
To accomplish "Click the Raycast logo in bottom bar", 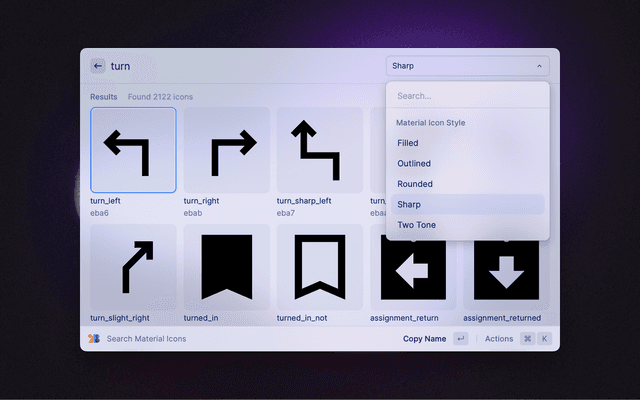I will click(94, 339).
